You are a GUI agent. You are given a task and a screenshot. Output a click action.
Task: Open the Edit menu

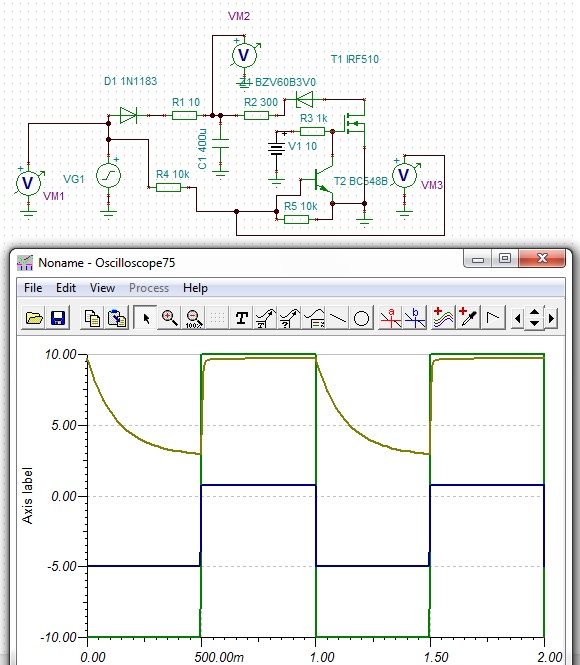(66, 288)
